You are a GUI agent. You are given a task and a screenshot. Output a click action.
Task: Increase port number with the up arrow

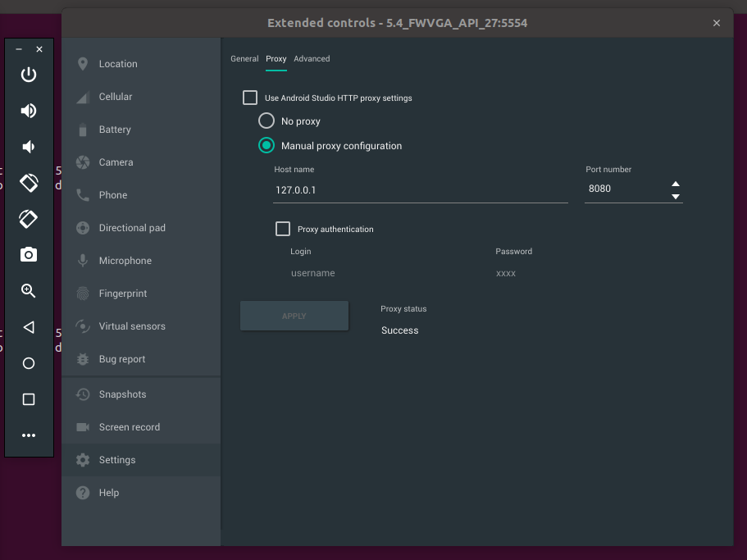coord(675,183)
